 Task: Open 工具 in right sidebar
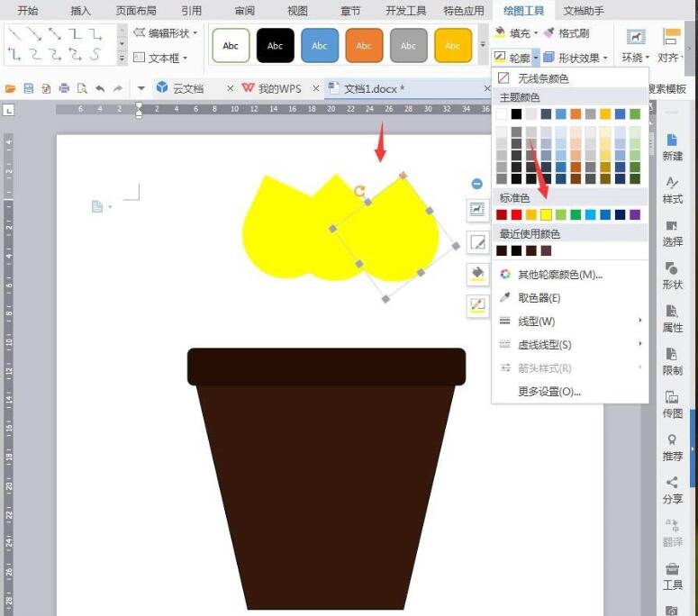(x=672, y=576)
